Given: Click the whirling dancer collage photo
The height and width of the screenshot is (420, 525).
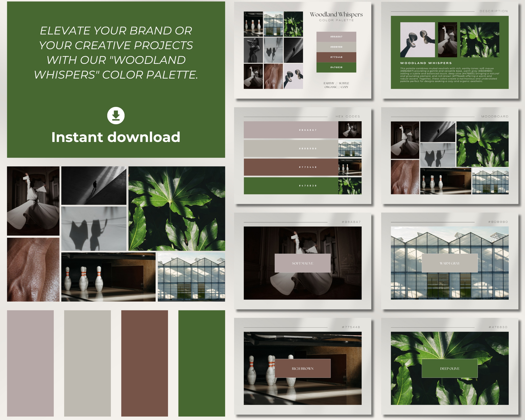Looking at the screenshot, I should pyautogui.click(x=33, y=201).
